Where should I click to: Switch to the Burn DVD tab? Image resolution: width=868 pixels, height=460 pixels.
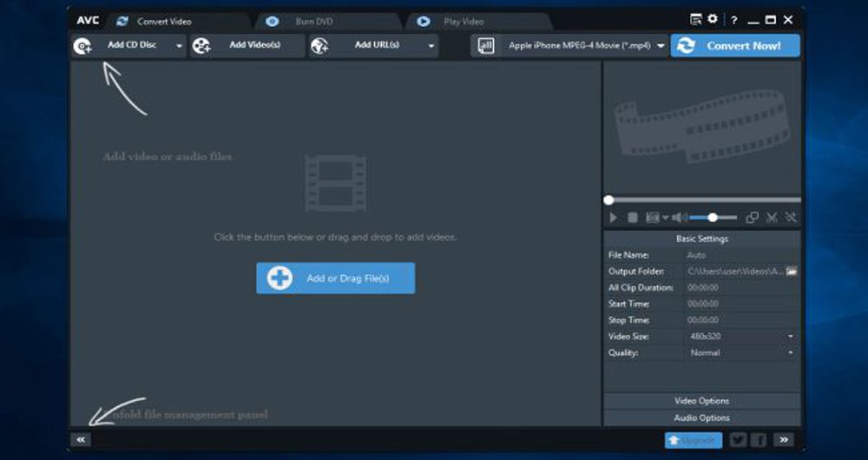313,21
